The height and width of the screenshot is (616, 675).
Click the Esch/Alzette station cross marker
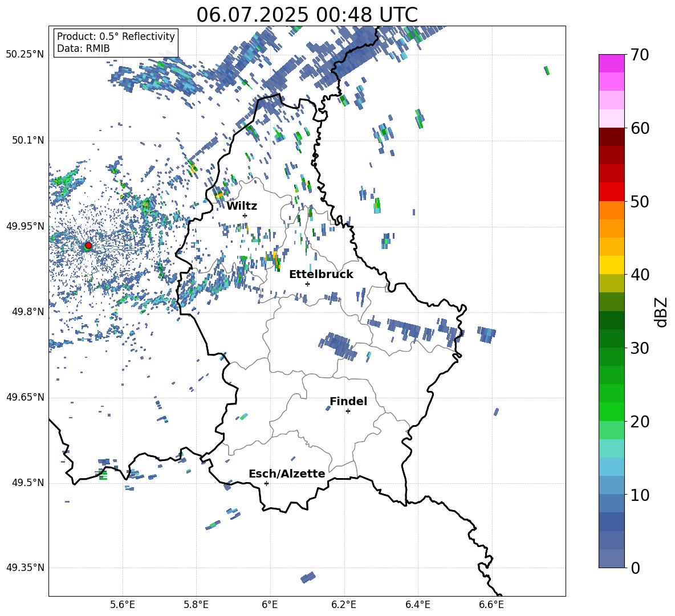266,483
